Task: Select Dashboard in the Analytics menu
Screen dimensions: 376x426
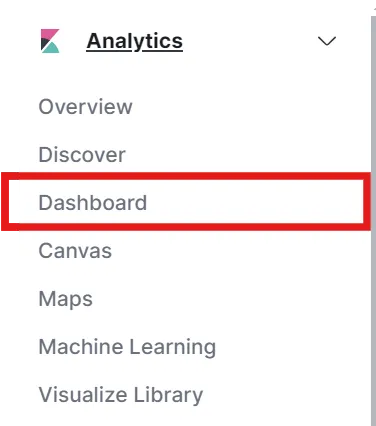Action: pyautogui.click(x=93, y=203)
